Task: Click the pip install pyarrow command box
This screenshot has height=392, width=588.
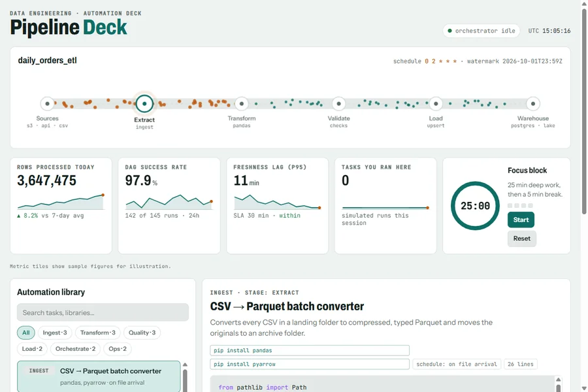Action: pyautogui.click(x=310, y=365)
